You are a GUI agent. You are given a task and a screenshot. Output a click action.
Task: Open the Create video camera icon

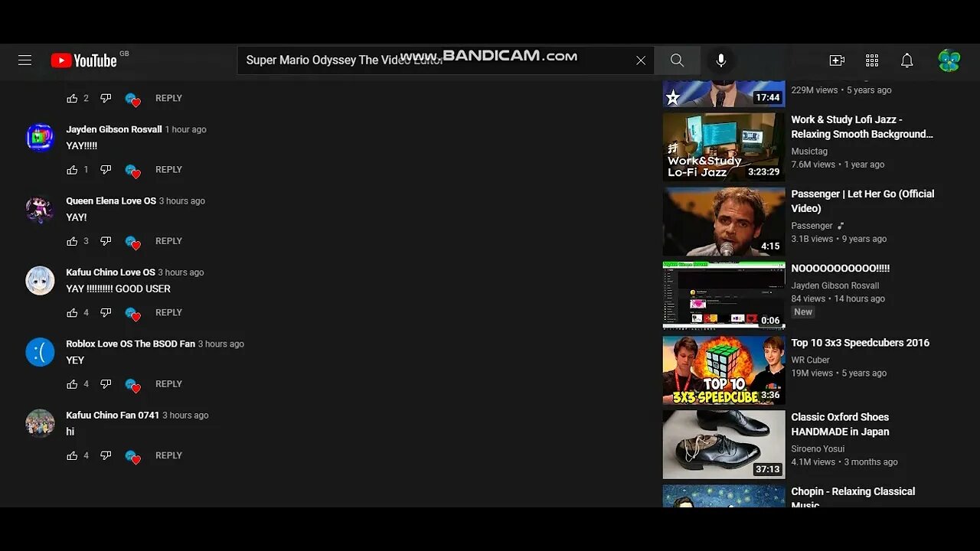837,60
